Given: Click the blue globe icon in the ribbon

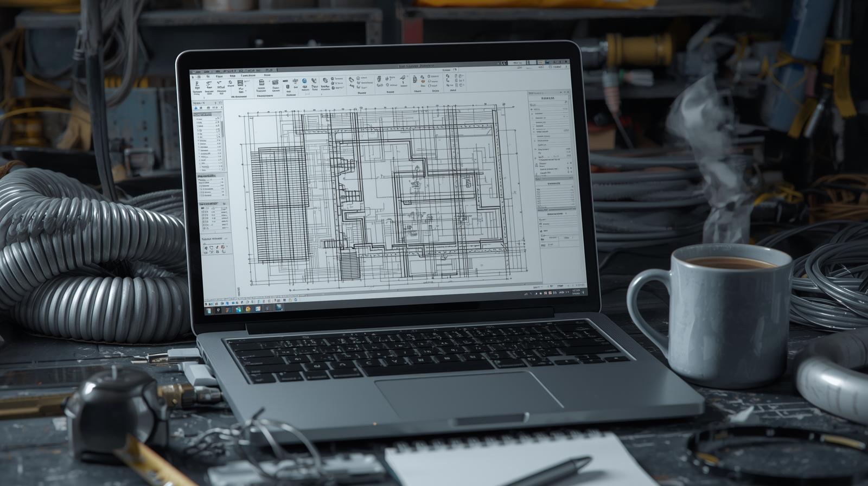Looking at the screenshot, I should point(304,81).
